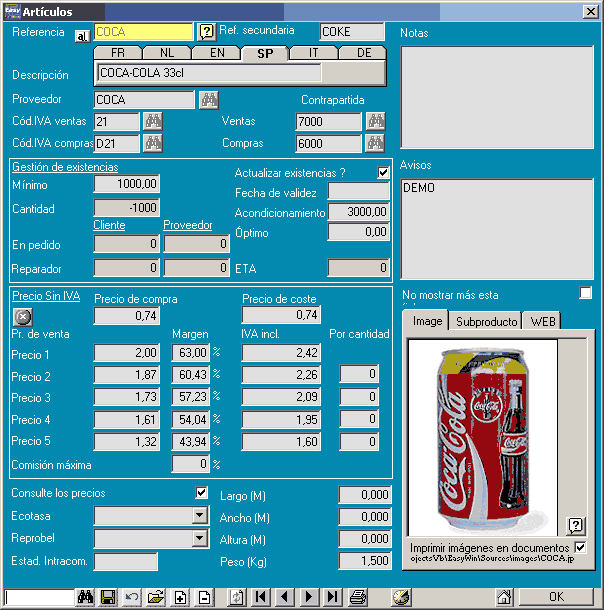Viewport: 604px width, 610px height.
Task: Delete article with the minus page icon
Action: (204, 596)
